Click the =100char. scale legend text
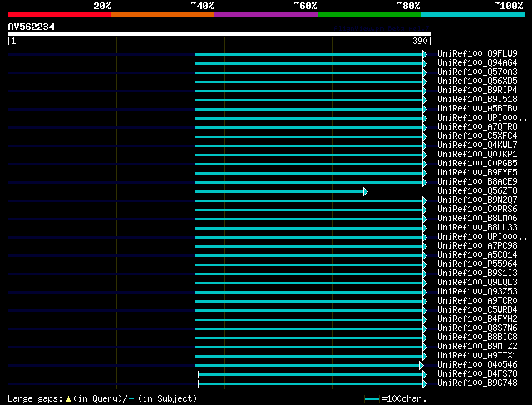The image size is (532, 405). pos(404,398)
